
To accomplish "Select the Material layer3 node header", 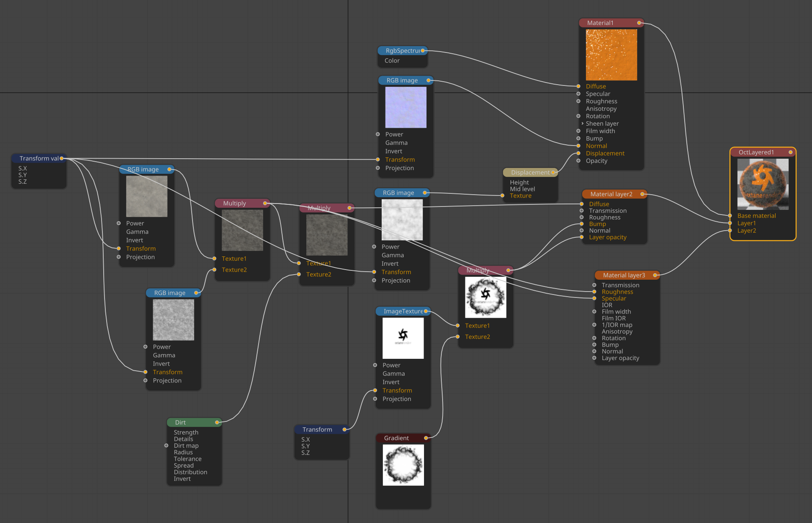I will coord(624,275).
